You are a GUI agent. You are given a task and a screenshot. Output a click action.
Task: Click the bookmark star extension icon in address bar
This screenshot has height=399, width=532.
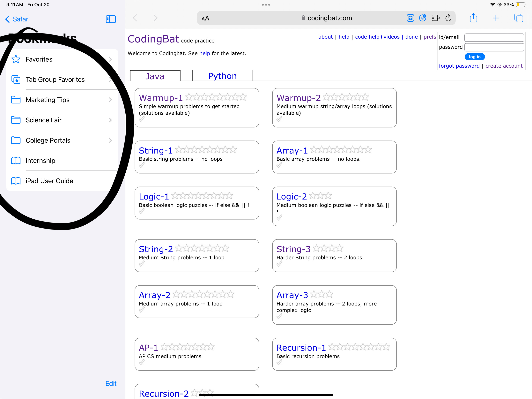(410, 18)
